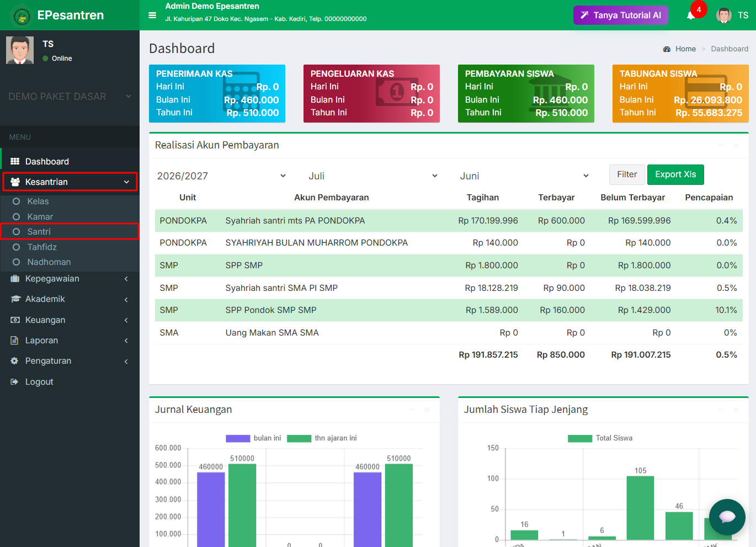Open the chat bubble widget

coord(727,517)
